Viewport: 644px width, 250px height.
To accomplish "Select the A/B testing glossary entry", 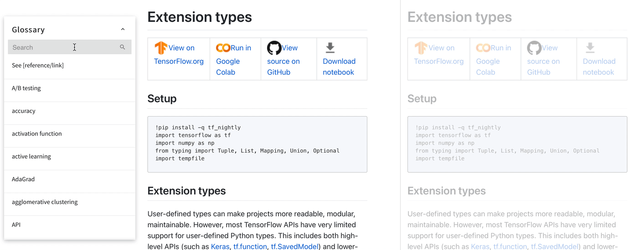I will click(70, 88).
